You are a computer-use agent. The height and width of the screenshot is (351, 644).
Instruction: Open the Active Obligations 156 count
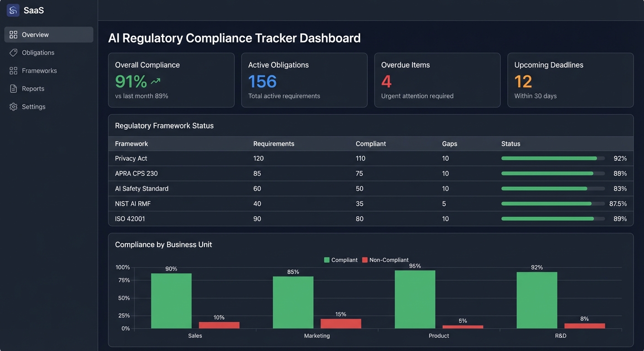click(262, 81)
